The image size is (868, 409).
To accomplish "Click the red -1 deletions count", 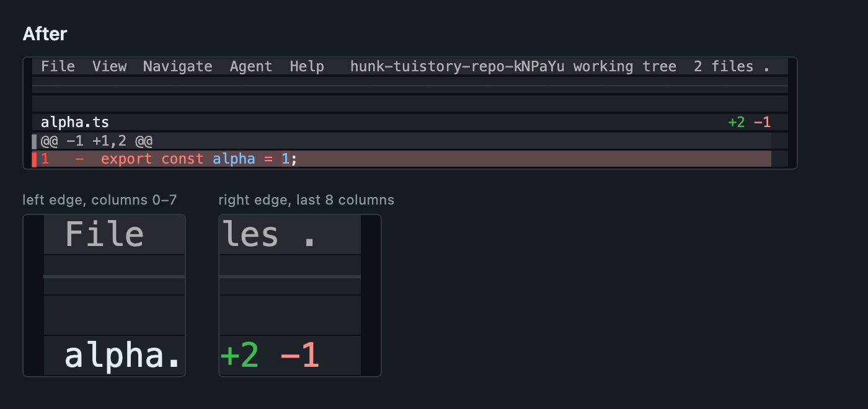I will [x=763, y=122].
